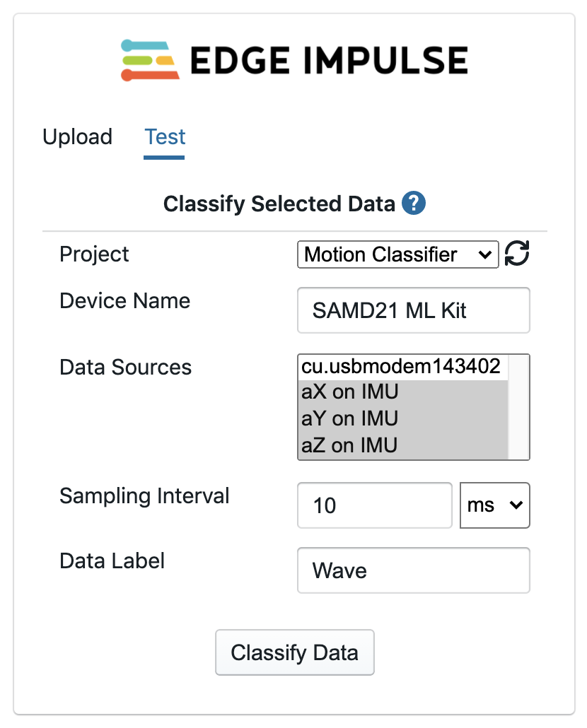
Task: Select cu.usbmodem143402 in Data Sources list
Action: 402,366
